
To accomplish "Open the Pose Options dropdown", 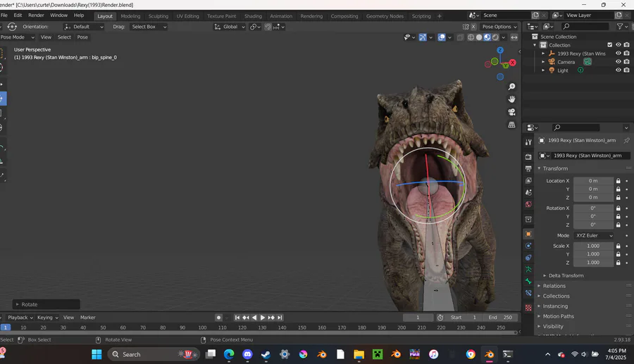I will tap(499, 27).
